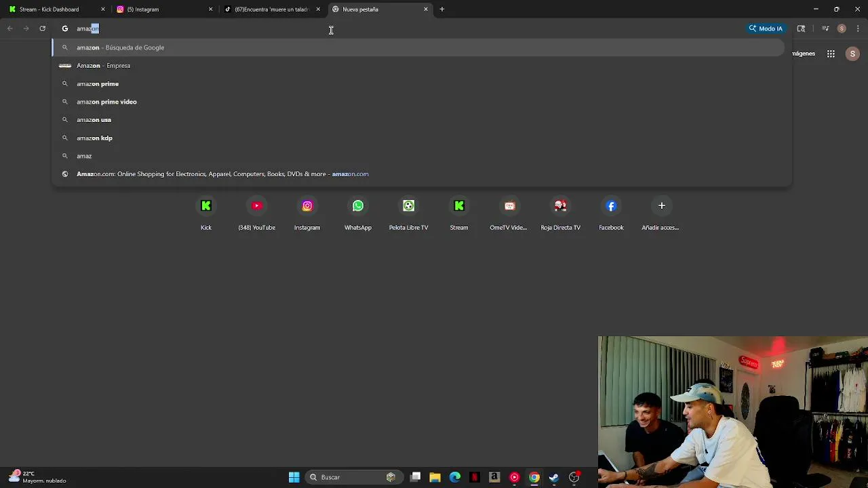Select 'Amazon - Empresa' suggestion
Image resolution: width=868 pixels, height=488 pixels.
pyautogui.click(x=418, y=66)
